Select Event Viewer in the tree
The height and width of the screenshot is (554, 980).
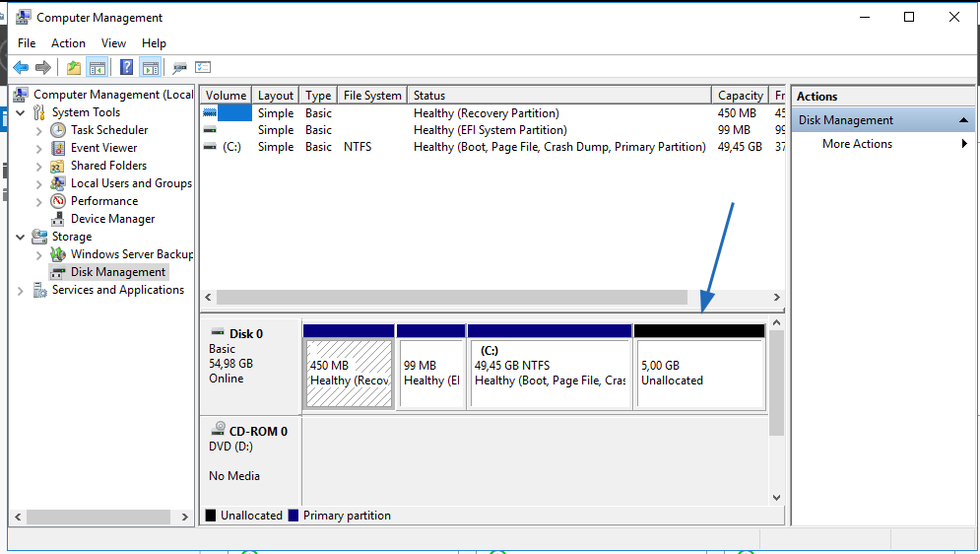103,148
